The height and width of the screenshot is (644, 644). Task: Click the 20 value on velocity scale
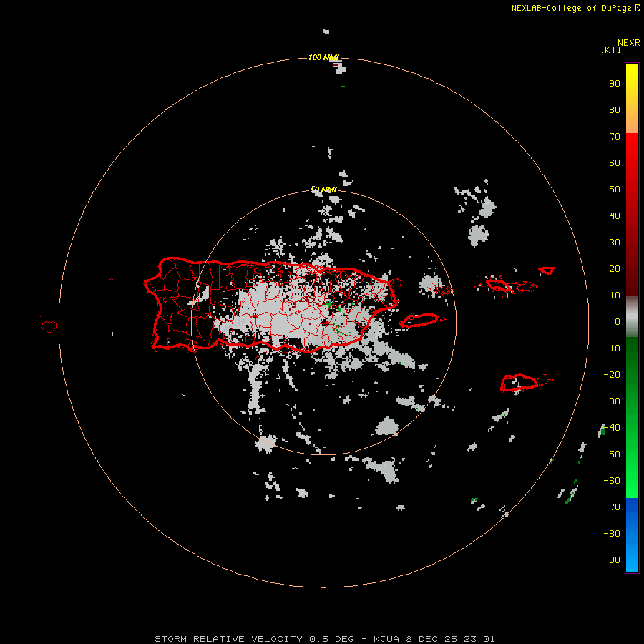[615, 269]
